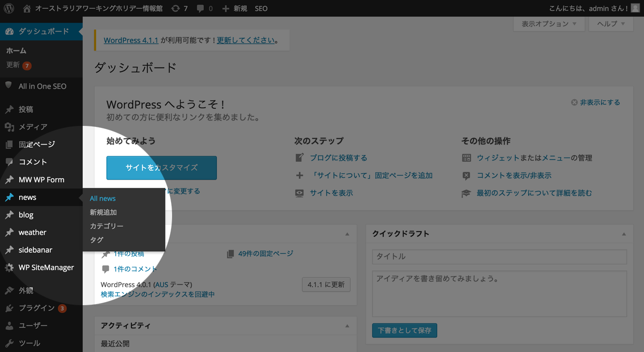Click the コメント speech bubble icon in sidebar

pyautogui.click(x=9, y=162)
